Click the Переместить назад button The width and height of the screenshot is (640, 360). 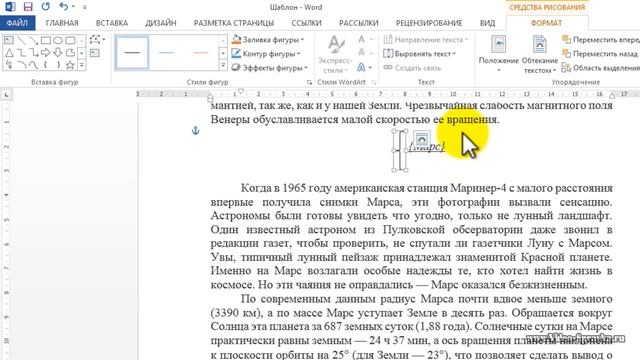tap(600, 53)
